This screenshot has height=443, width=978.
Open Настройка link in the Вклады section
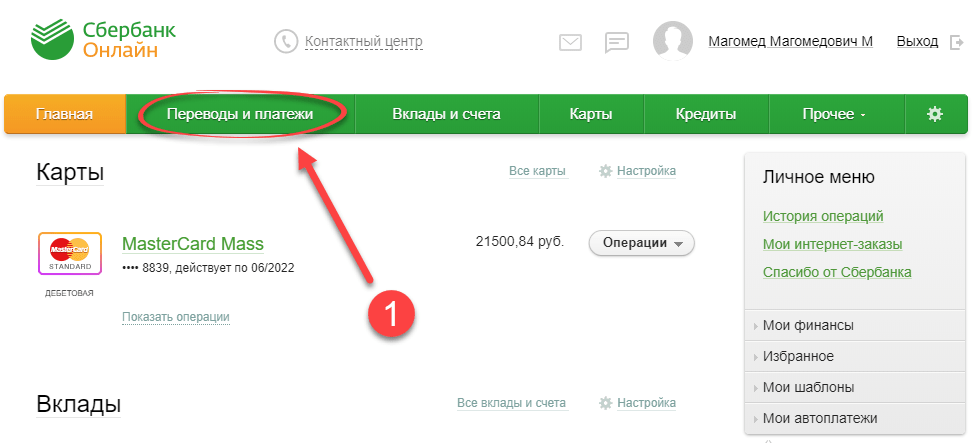pyautogui.click(x=646, y=403)
